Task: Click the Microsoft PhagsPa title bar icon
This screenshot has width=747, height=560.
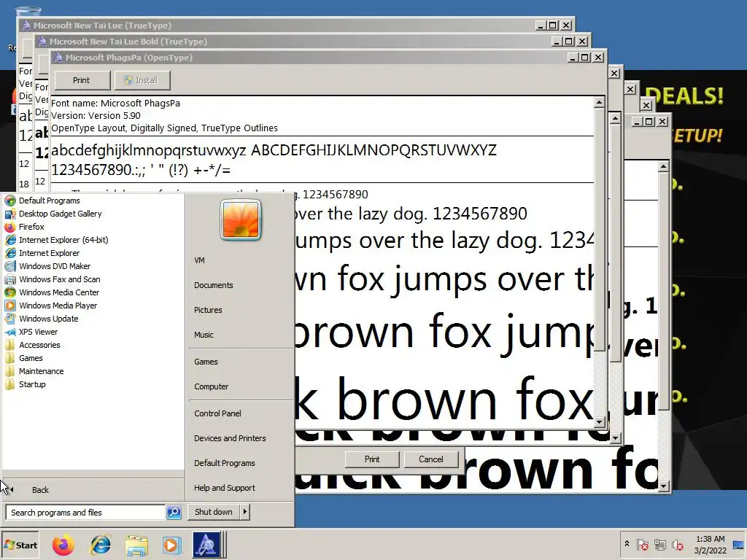Action: 58,58
